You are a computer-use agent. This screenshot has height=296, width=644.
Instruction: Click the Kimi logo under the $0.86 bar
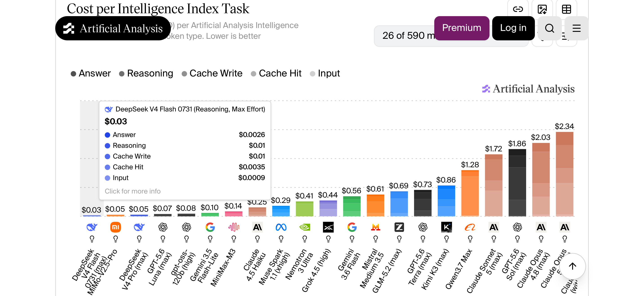tap(446, 227)
